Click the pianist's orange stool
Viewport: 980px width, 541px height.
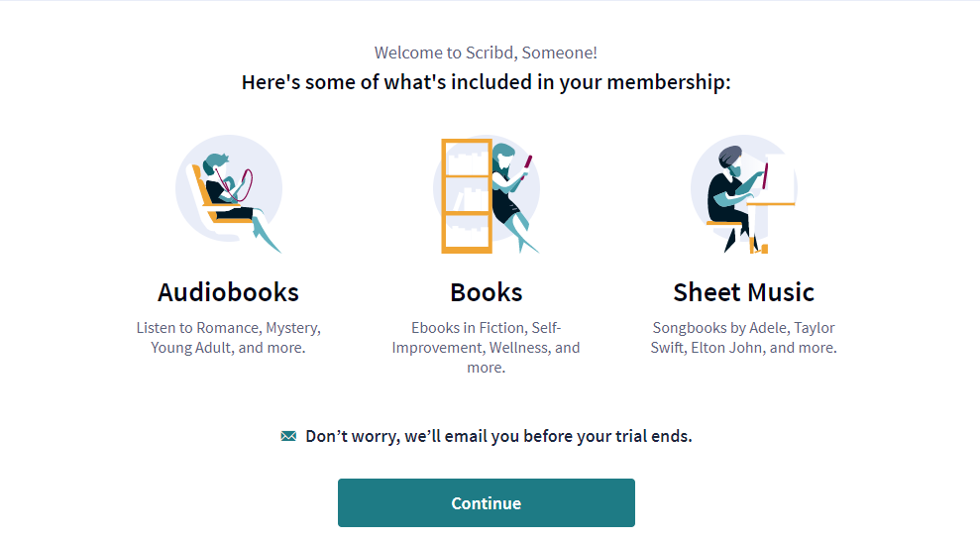click(x=722, y=225)
